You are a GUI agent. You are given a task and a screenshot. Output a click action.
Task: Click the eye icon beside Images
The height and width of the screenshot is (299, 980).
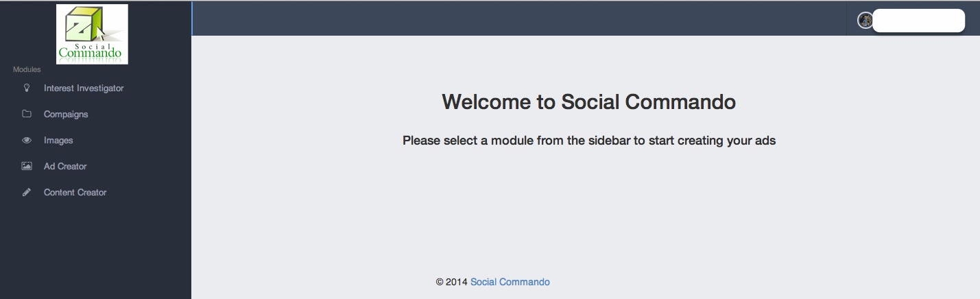tap(27, 141)
